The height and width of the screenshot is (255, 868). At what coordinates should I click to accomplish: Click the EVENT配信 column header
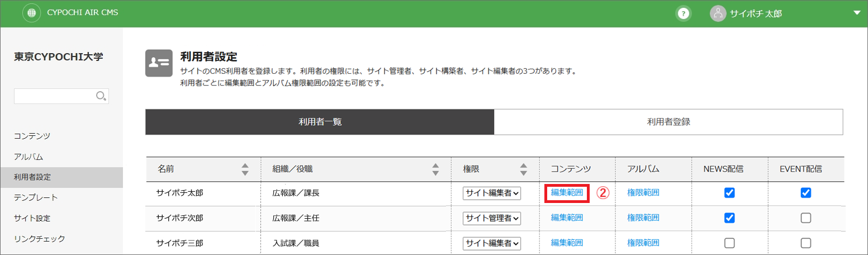[x=805, y=169]
